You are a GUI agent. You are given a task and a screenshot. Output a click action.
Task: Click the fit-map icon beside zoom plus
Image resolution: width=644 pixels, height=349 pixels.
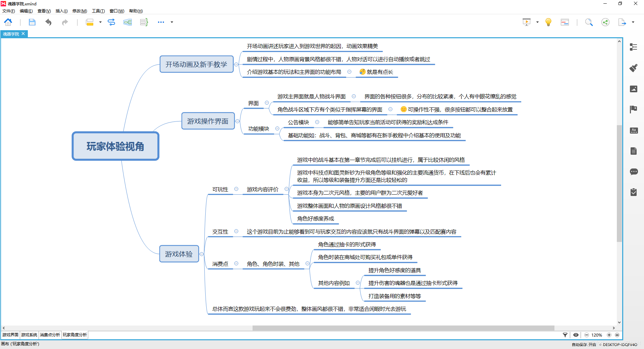tap(617, 335)
